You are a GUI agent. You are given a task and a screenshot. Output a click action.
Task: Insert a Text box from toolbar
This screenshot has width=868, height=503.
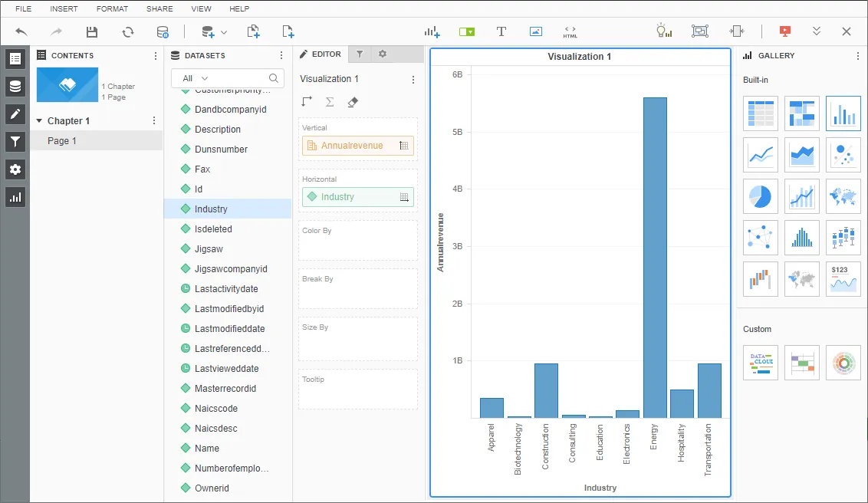coord(501,31)
